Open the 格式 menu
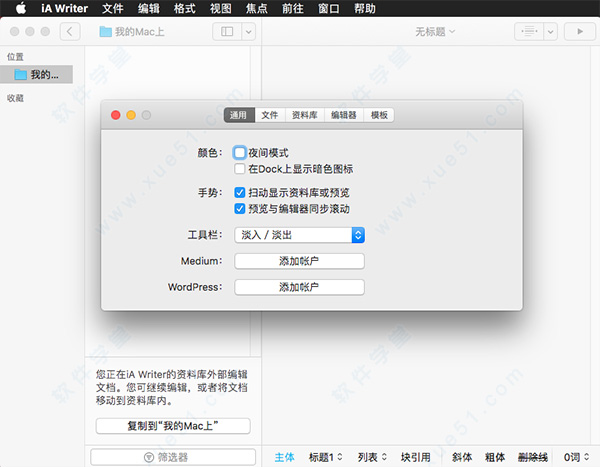Screen dimensions: 600x467 pos(184,8)
